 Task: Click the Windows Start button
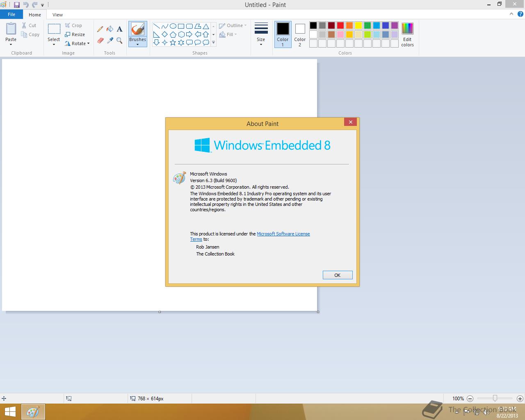tap(10, 412)
